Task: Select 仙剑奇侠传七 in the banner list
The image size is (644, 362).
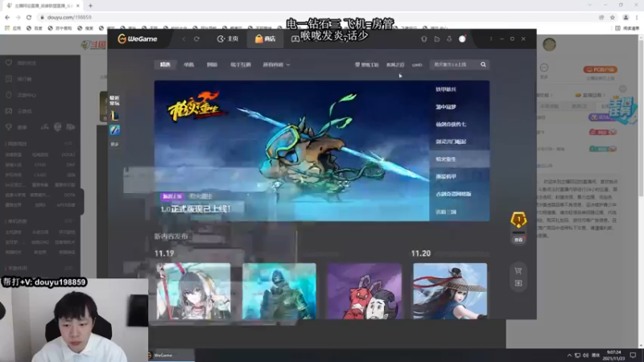Action: pos(459,124)
